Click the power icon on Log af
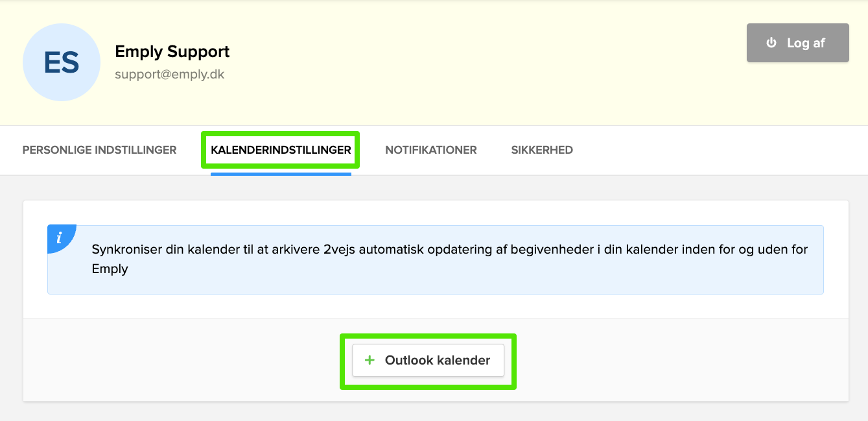Viewport: 868px width, 421px height. [x=771, y=43]
